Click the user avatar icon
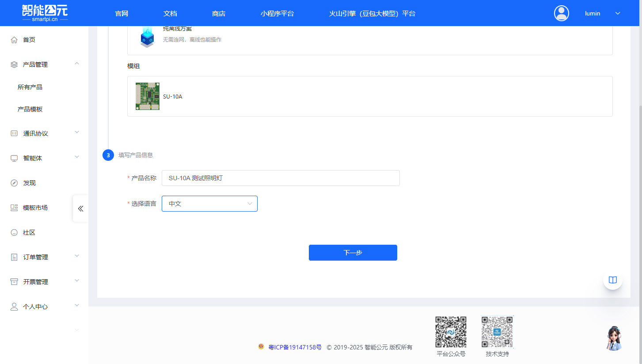This screenshot has height=364, width=642. tap(561, 13)
